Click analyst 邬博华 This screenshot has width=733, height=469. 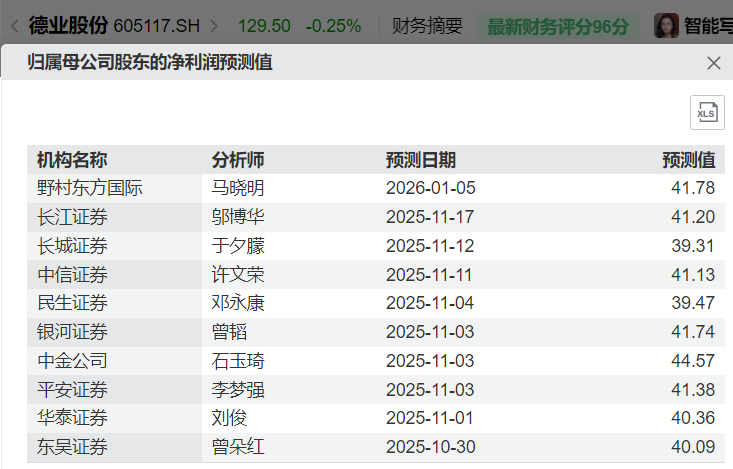pos(237,217)
